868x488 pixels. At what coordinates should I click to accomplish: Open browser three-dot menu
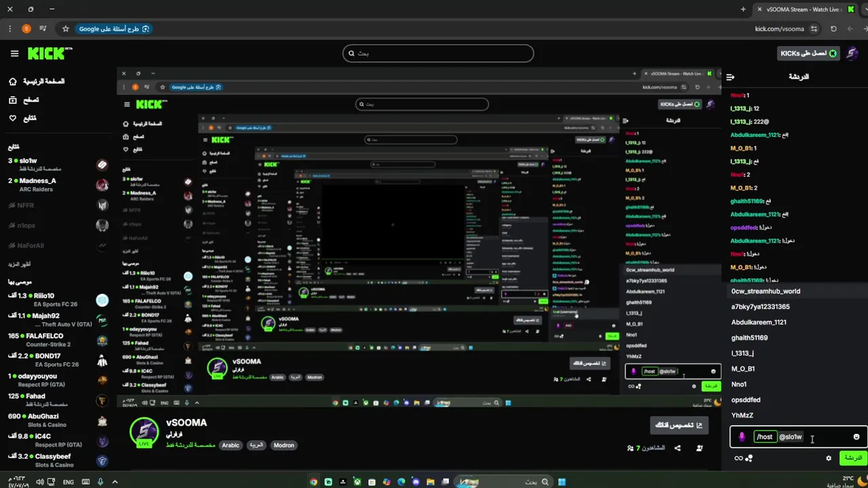[9, 29]
